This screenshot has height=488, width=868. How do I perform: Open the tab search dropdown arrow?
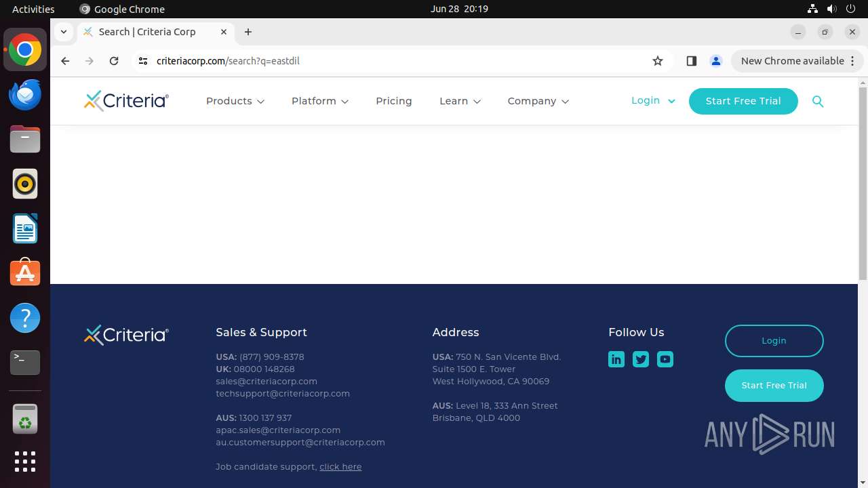(x=63, y=32)
